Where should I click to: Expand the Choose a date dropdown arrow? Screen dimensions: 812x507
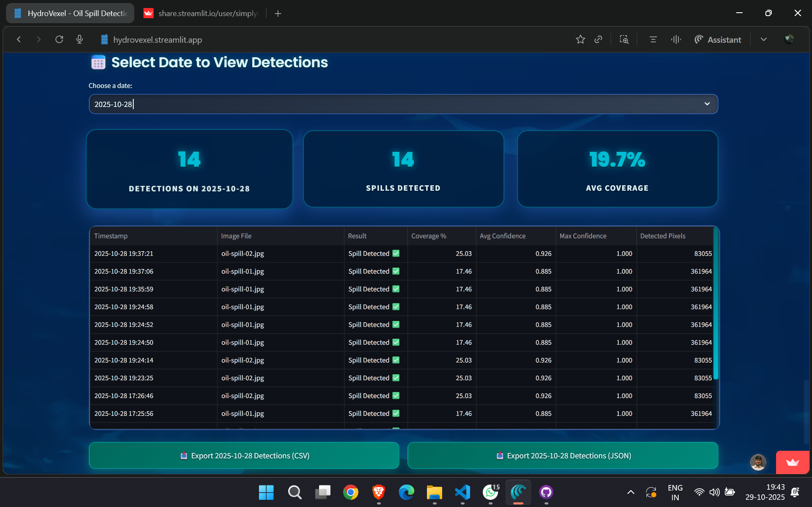point(707,104)
